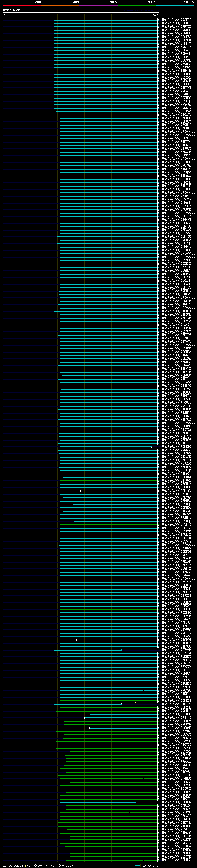Click the cyan ~100% identity legend bar
197x868 pixels.
tap(175, 6)
